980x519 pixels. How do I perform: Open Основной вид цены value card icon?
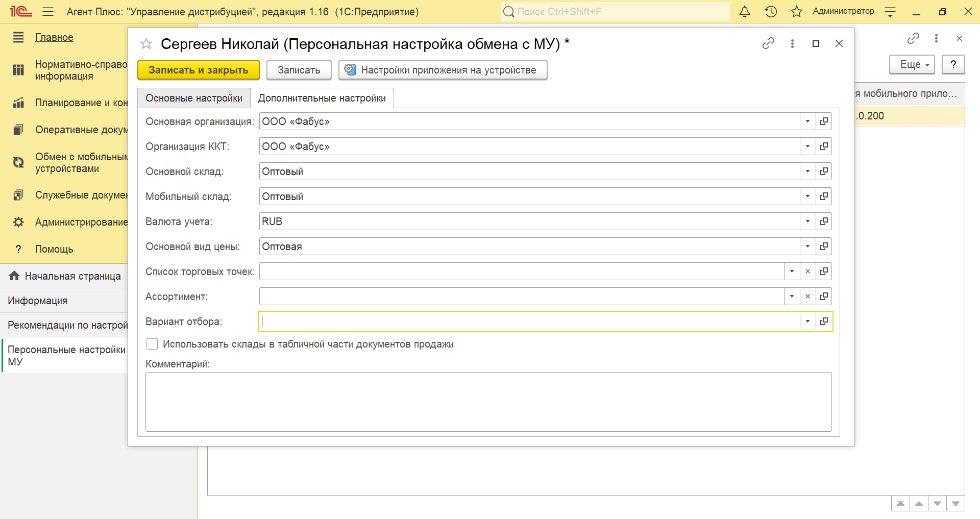point(824,246)
